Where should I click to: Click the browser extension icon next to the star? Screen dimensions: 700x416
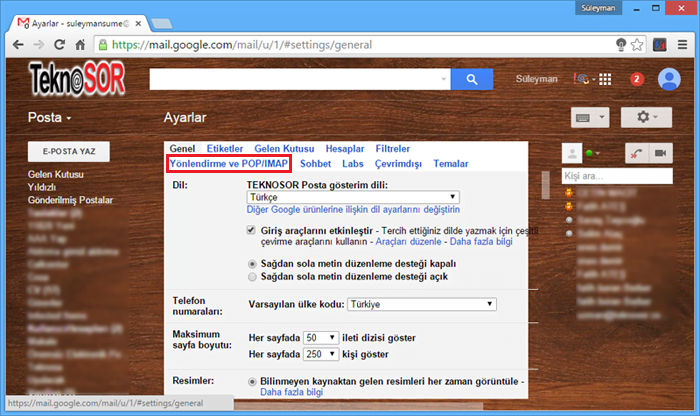click(x=659, y=45)
